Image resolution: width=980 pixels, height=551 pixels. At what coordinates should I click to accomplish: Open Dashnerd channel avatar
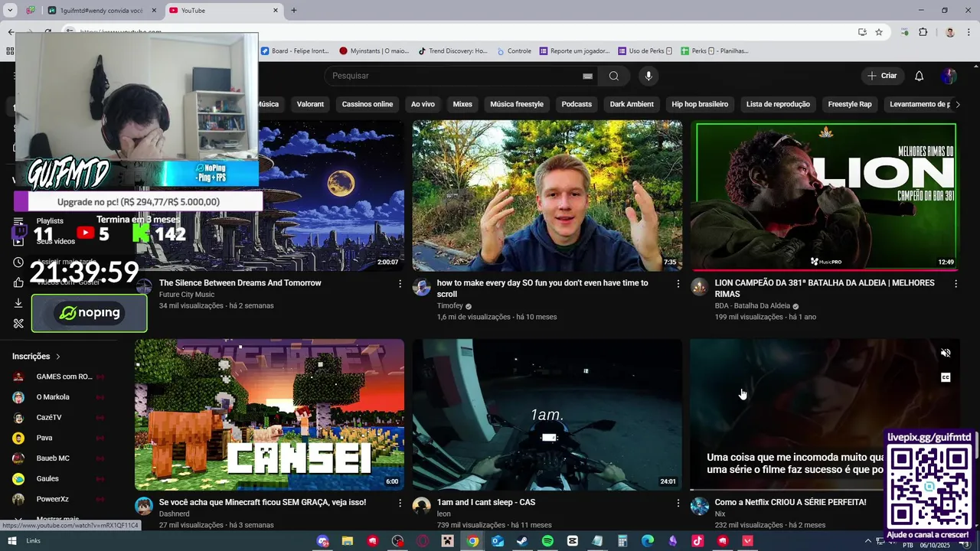(144, 506)
